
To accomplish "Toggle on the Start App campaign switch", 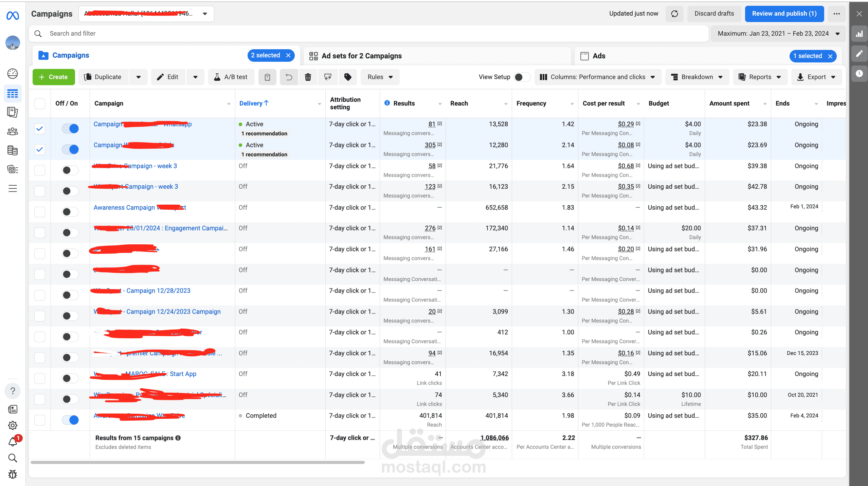I will point(70,378).
